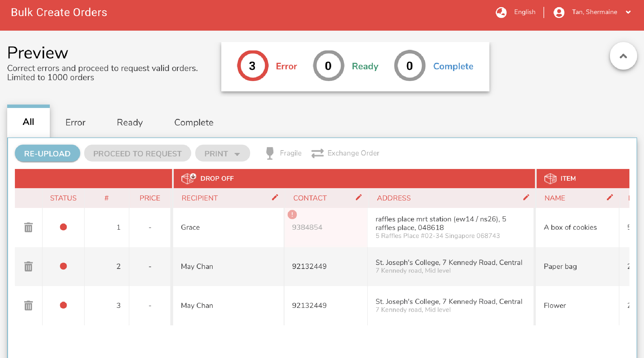The height and width of the screenshot is (358, 644).
Task: Click the contact error warning icon for Grace
Action: pos(292,214)
